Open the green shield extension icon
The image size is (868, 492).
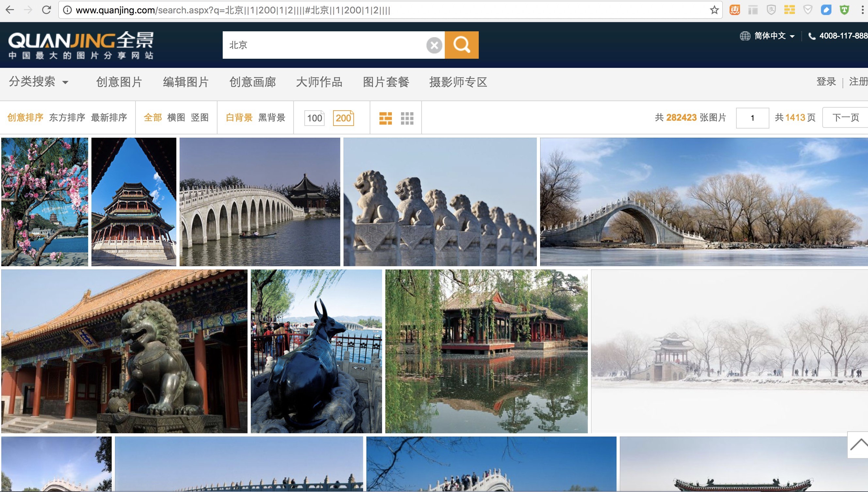[844, 10]
